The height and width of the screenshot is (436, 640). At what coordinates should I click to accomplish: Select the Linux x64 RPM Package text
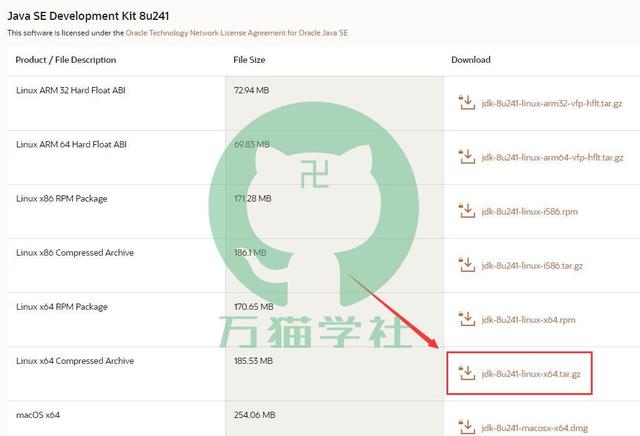[62, 307]
